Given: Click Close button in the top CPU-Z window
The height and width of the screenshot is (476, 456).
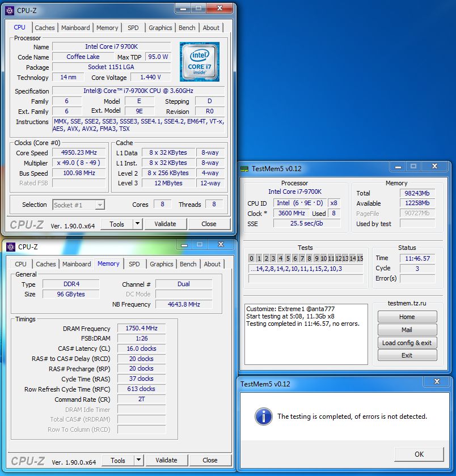Looking at the screenshot, I should click(209, 224).
